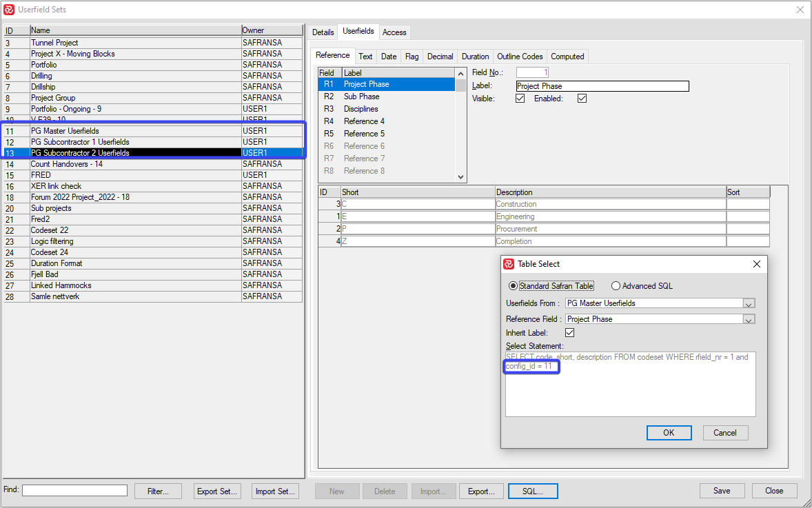Click the Save button
The height and width of the screenshot is (508, 812).
(x=722, y=491)
